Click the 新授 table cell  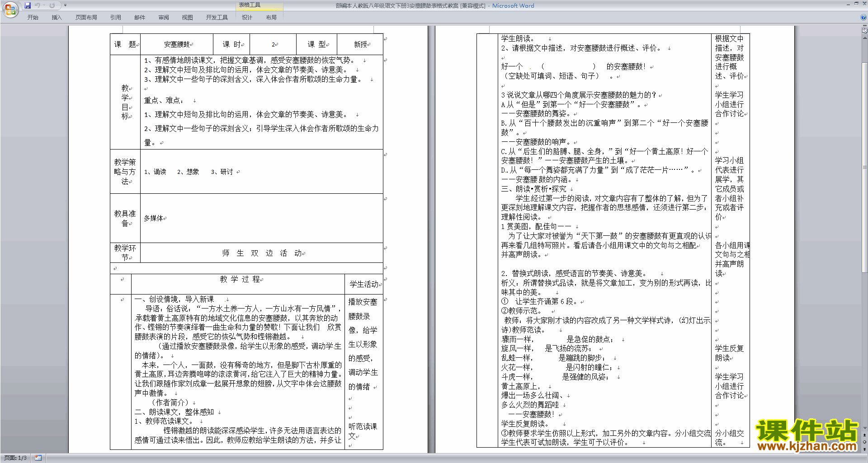(x=360, y=44)
